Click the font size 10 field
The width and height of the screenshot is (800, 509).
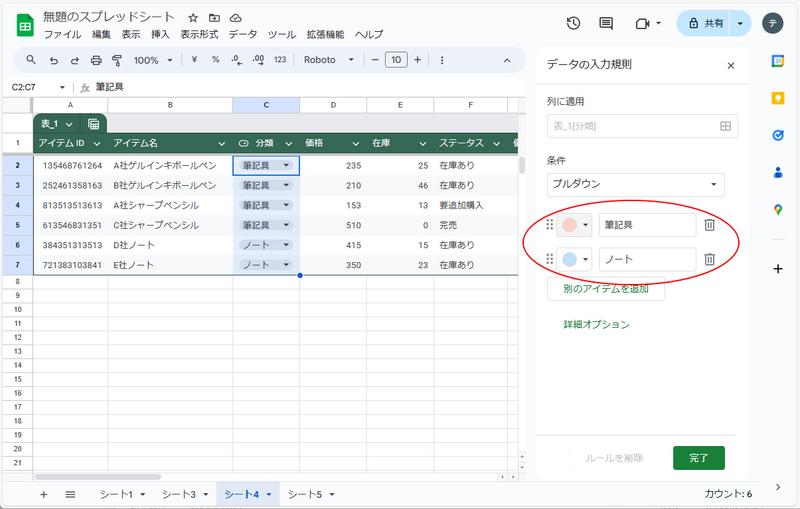396,60
